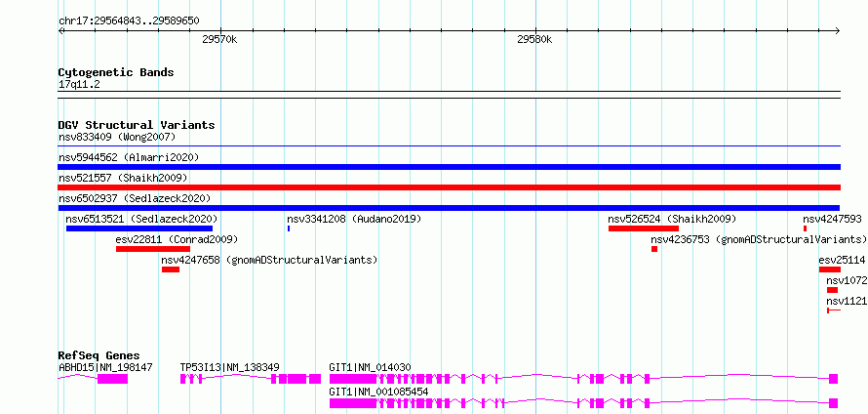868x414 pixels.
Task: Click the esv22811 (Conrad2009) label
Action: click(x=177, y=239)
